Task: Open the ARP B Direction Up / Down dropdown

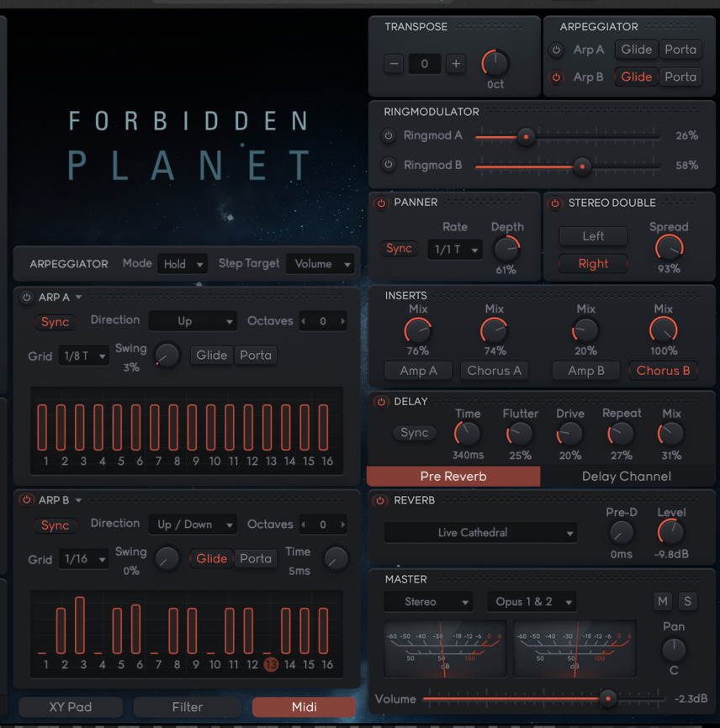Action: click(x=193, y=525)
